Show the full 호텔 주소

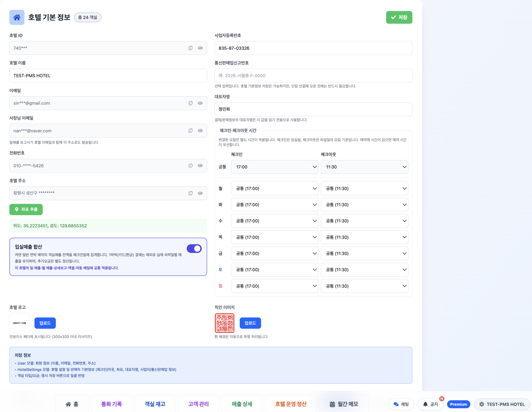tap(200, 193)
